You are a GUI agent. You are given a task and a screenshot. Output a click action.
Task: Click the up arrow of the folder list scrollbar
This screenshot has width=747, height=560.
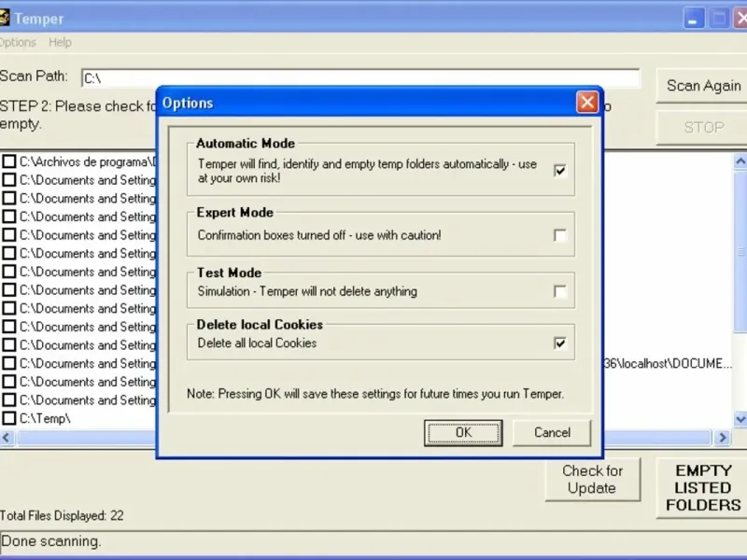click(740, 161)
